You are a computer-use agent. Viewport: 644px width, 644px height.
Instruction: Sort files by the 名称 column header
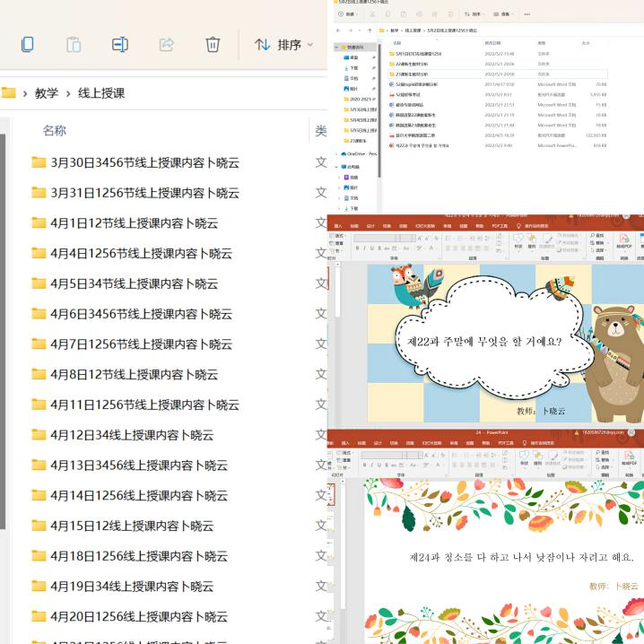coord(55,131)
